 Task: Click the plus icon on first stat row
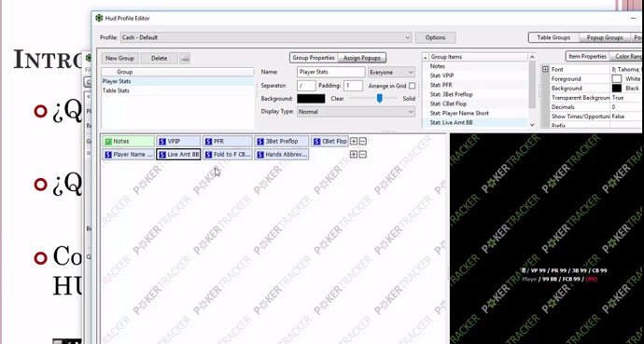point(354,142)
